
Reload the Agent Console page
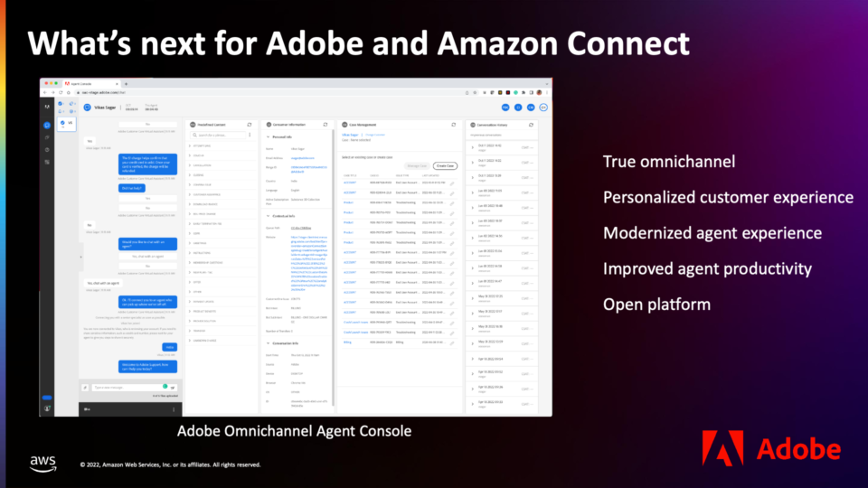[61, 92]
